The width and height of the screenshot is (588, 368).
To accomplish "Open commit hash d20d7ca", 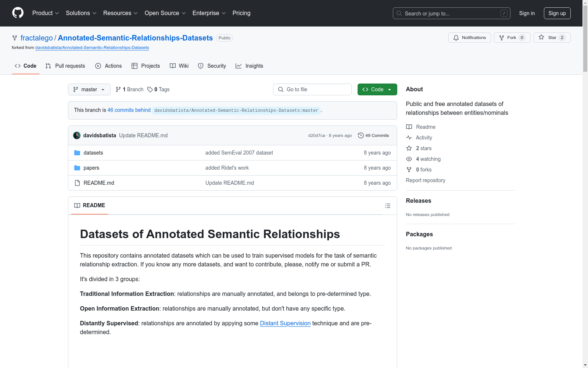I will [316, 135].
